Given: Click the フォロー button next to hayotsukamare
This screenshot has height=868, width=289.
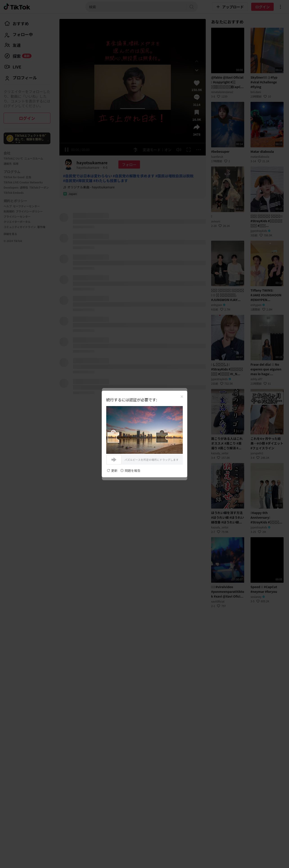Looking at the screenshot, I should point(129,164).
